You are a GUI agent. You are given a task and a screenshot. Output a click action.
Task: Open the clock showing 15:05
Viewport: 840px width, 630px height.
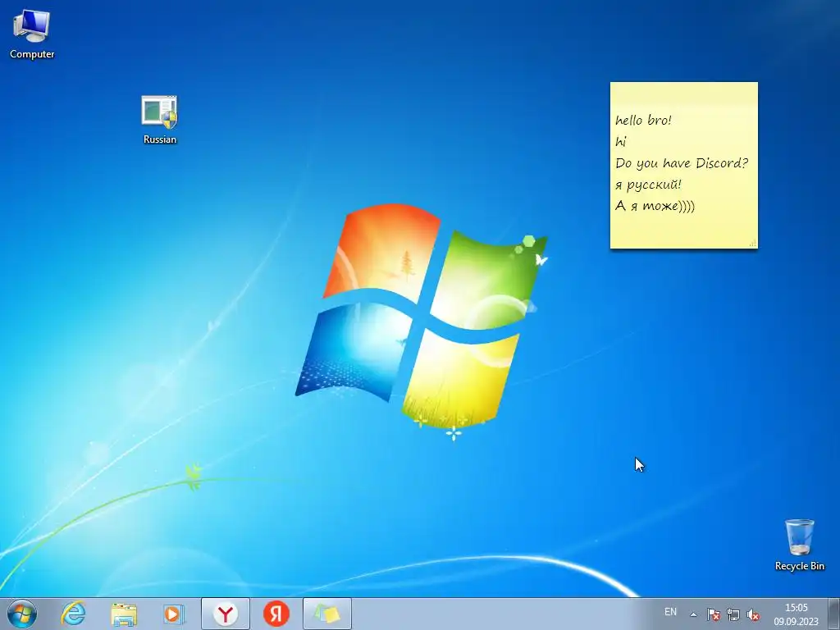pyautogui.click(x=796, y=608)
